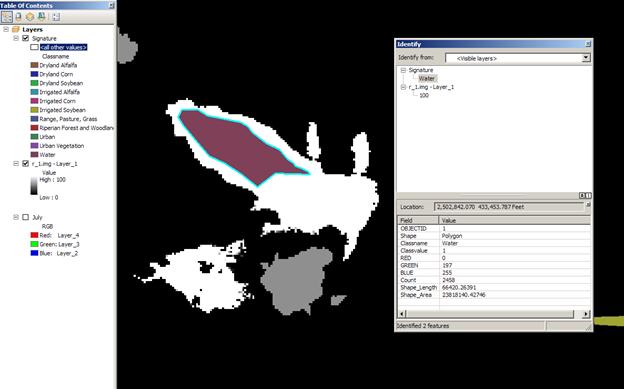This screenshot has width=624, height=389.
Task: Uncheck the r_1.img Layer_1 checkbox
Action: pos(26,164)
